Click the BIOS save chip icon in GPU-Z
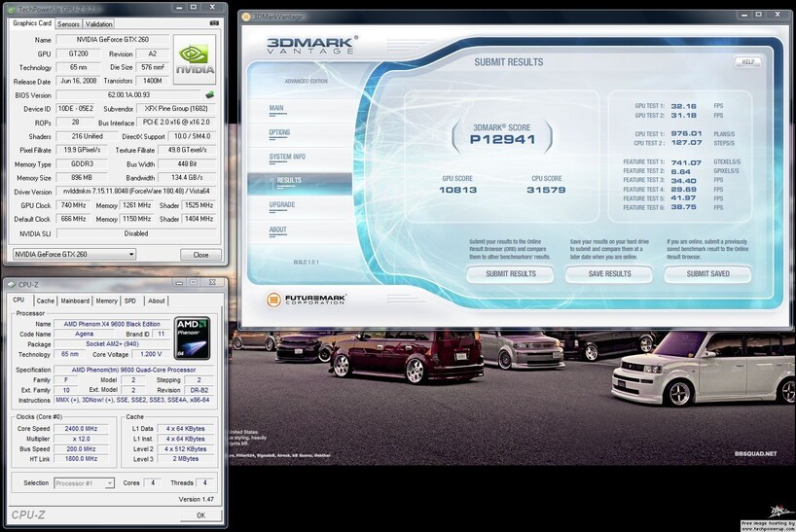The height and width of the screenshot is (532, 796). [209, 95]
